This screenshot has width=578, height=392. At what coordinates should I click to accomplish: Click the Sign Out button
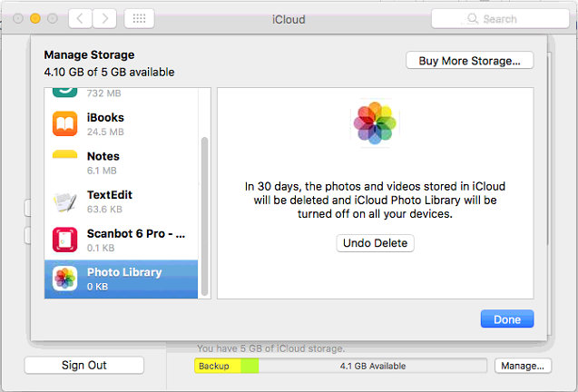[83, 366]
